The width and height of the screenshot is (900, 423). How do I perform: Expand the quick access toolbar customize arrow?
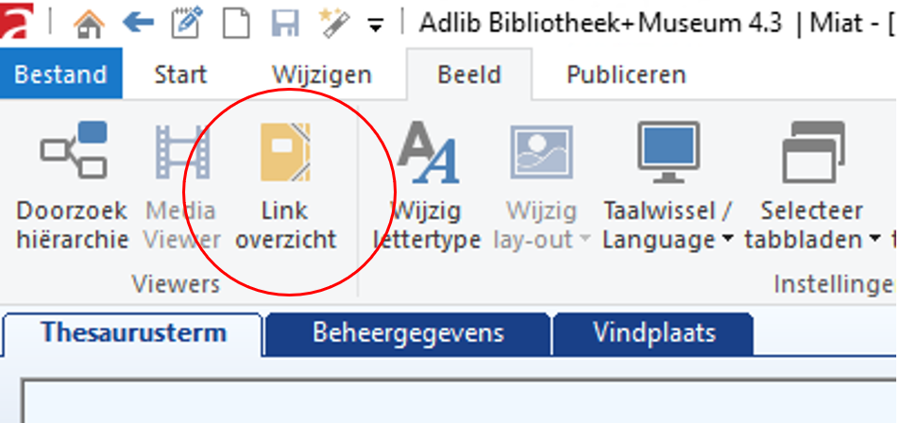(375, 25)
